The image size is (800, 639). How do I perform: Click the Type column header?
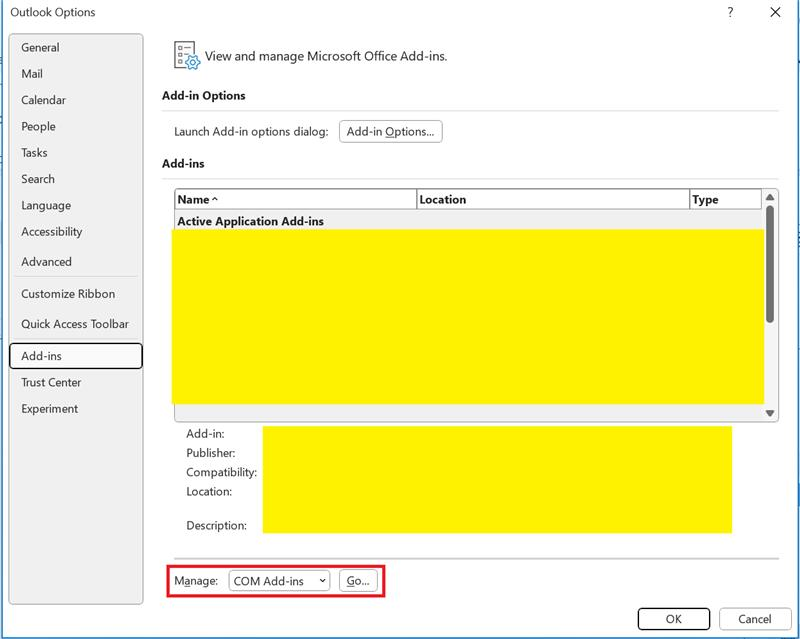(725, 200)
